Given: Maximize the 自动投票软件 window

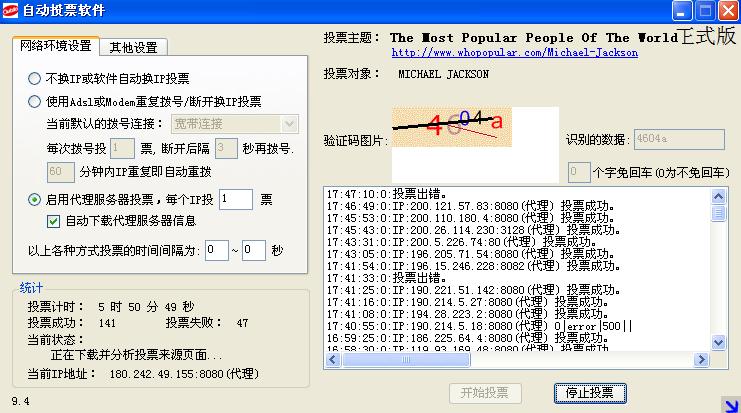Looking at the screenshot, I should pyautogui.click(x=706, y=11).
